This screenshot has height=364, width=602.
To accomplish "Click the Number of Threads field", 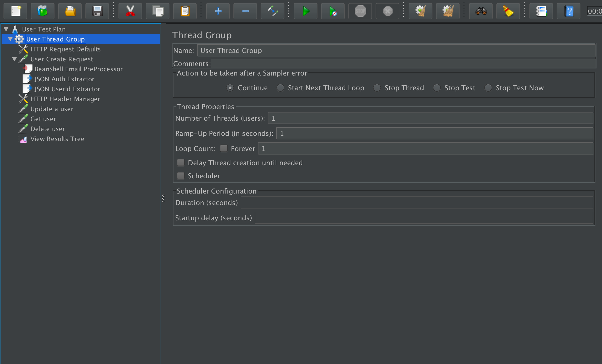I will point(430,118).
